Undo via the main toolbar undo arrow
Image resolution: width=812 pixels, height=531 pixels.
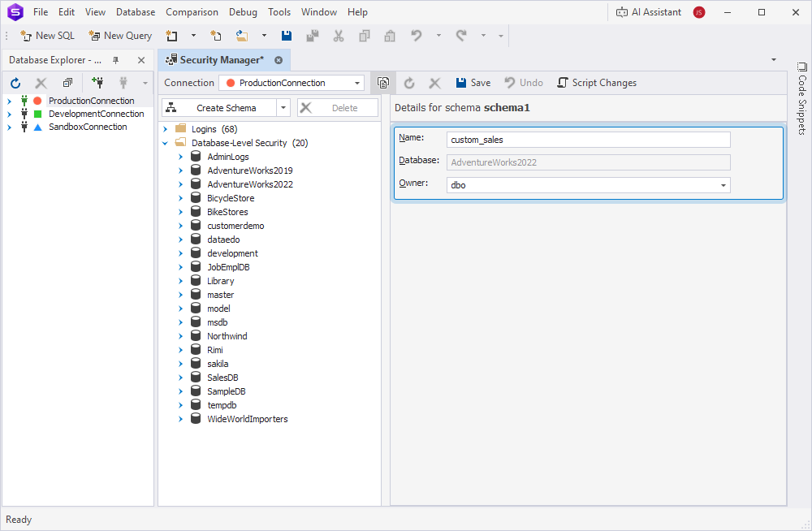415,36
